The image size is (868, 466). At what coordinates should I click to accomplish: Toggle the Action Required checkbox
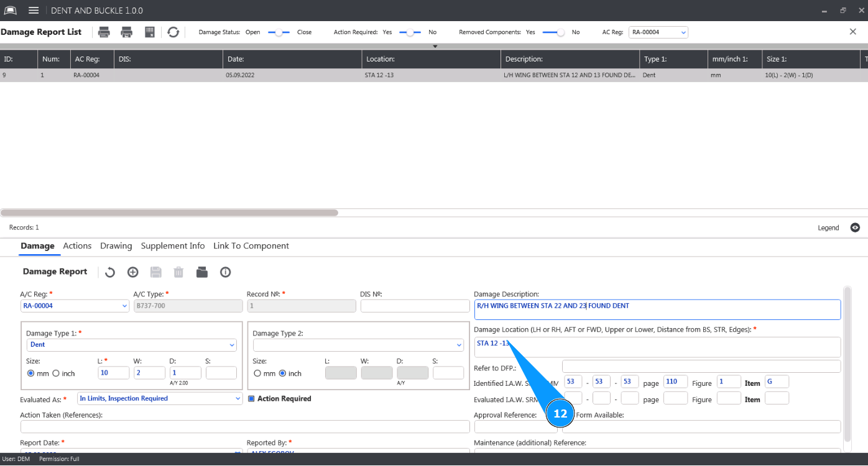point(252,399)
